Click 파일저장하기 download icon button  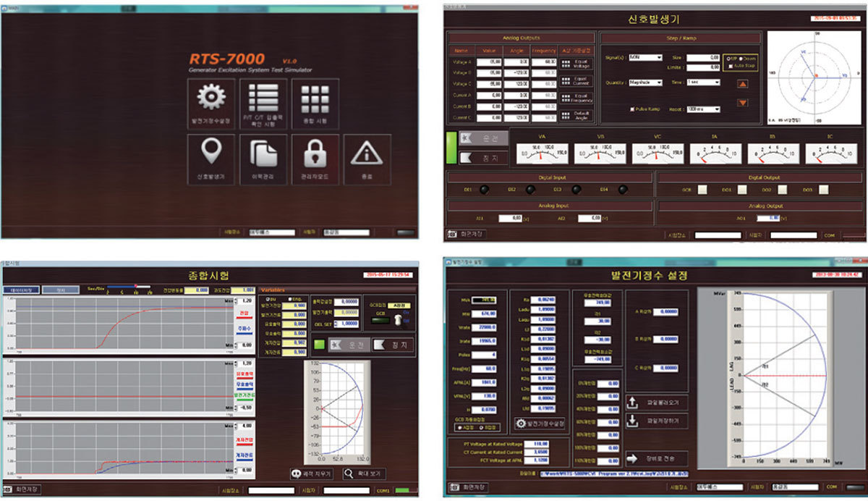(656, 421)
